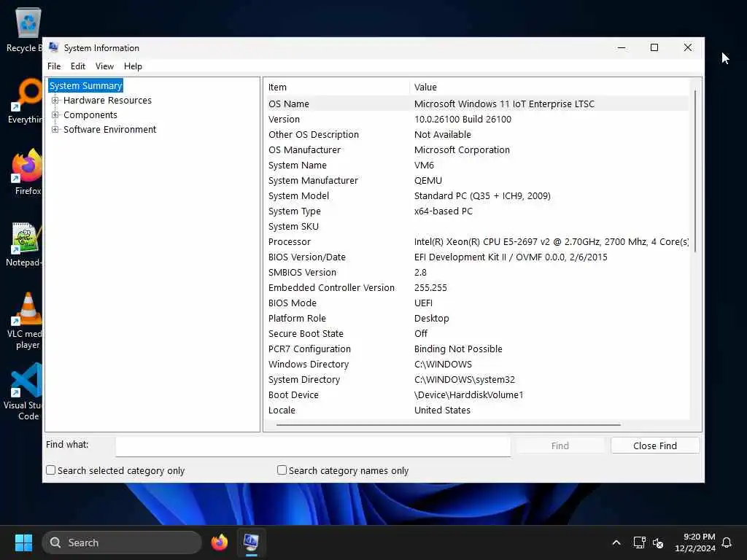Expand the Components tree node

tap(55, 114)
